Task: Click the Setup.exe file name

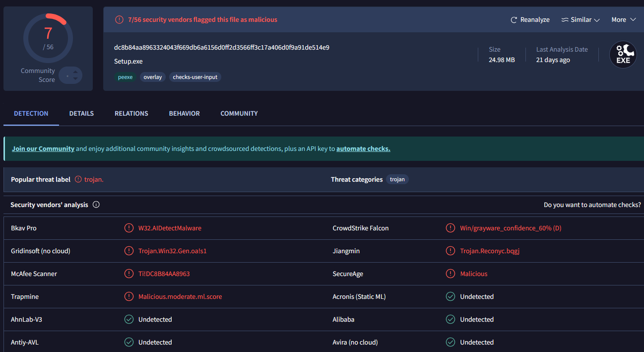Action: tap(129, 62)
